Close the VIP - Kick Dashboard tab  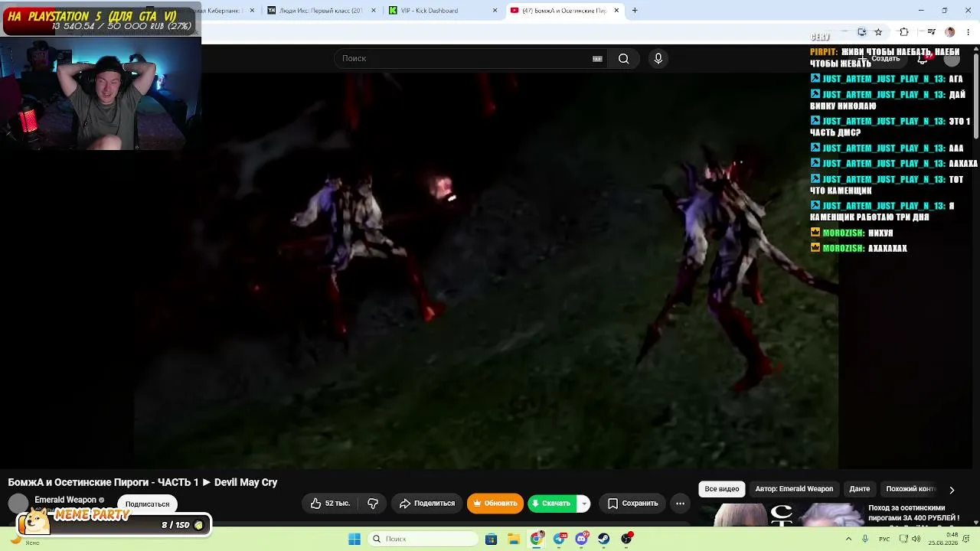click(x=495, y=11)
